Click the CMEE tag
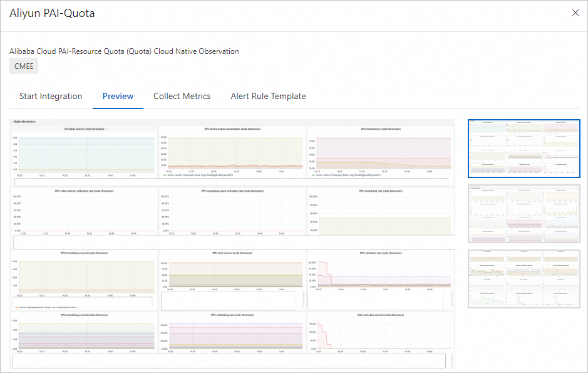The width and height of the screenshot is (588, 373). (x=24, y=66)
